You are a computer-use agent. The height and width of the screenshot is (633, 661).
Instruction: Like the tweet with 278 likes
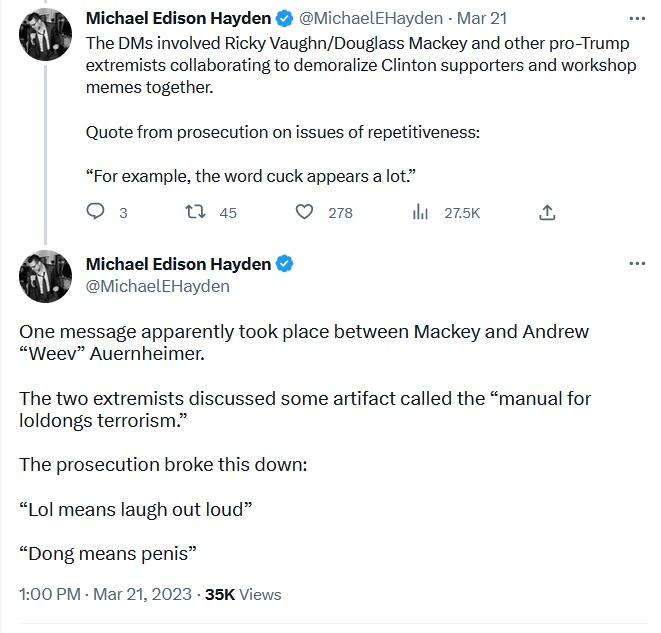tap(304, 212)
